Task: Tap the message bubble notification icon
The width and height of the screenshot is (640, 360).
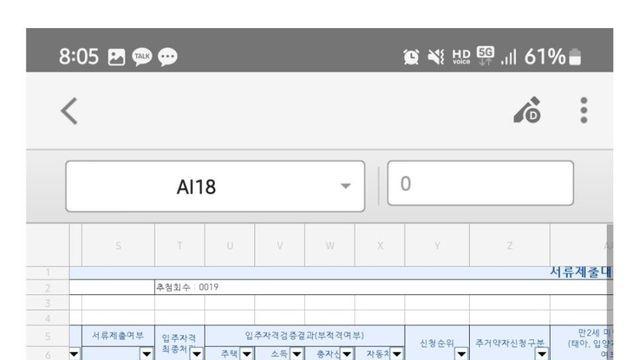Action: (x=167, y=57)
